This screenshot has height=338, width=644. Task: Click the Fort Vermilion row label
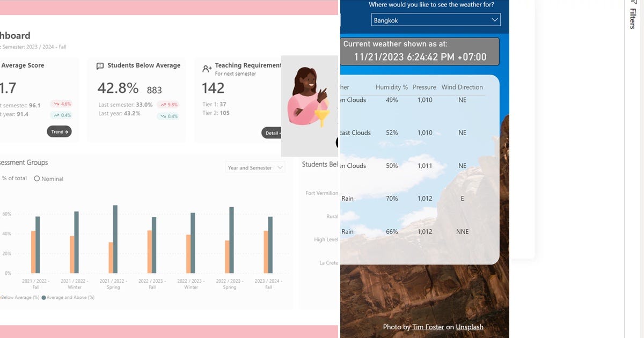[322, 193]
